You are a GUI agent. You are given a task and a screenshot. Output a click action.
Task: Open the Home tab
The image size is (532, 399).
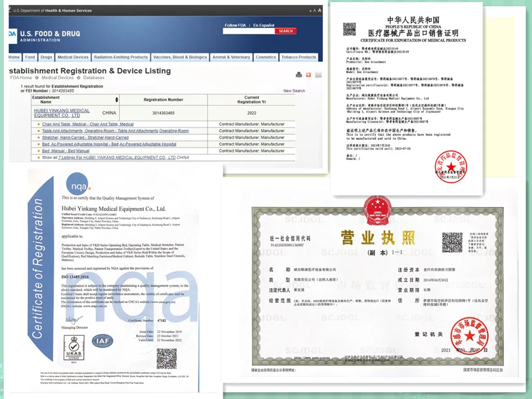pos(15,57)
